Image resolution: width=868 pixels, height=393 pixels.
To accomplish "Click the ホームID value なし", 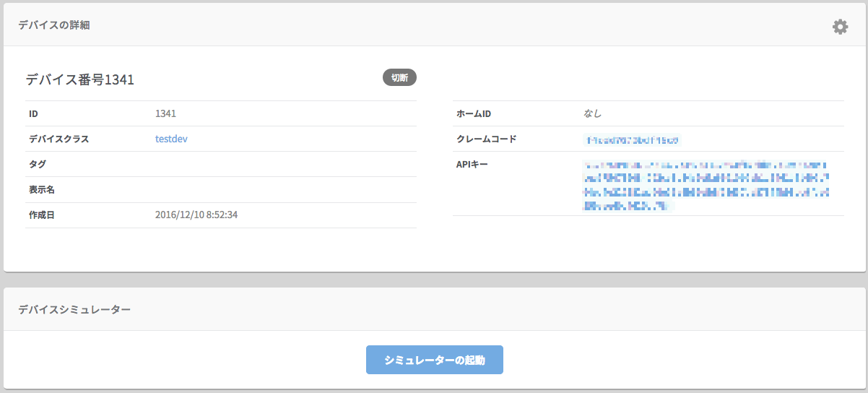I will click(592, 113).
